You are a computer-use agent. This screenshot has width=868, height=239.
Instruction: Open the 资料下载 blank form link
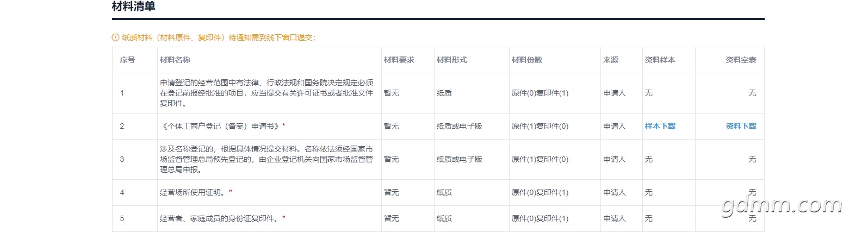coord(740,126)
